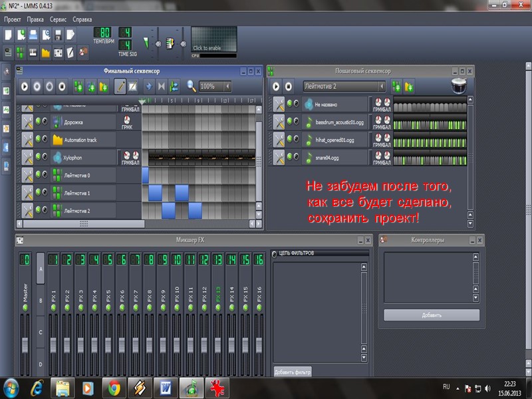This screenshot has height=399, width=532.
Task: Enable ЦЕПЬ ФИЛЬТРОВ effects chain LED
Action: tap(275, 254)
